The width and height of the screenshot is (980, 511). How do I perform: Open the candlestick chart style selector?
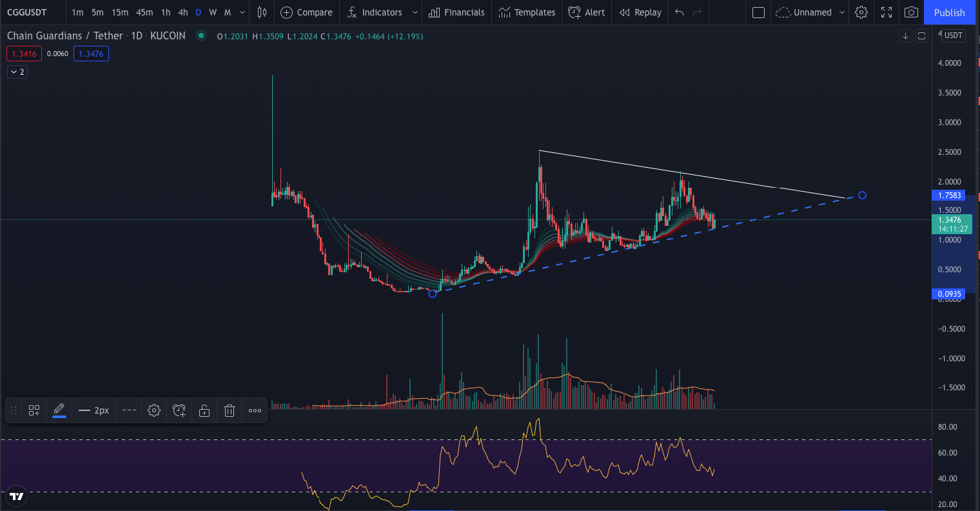click(262, 12)
